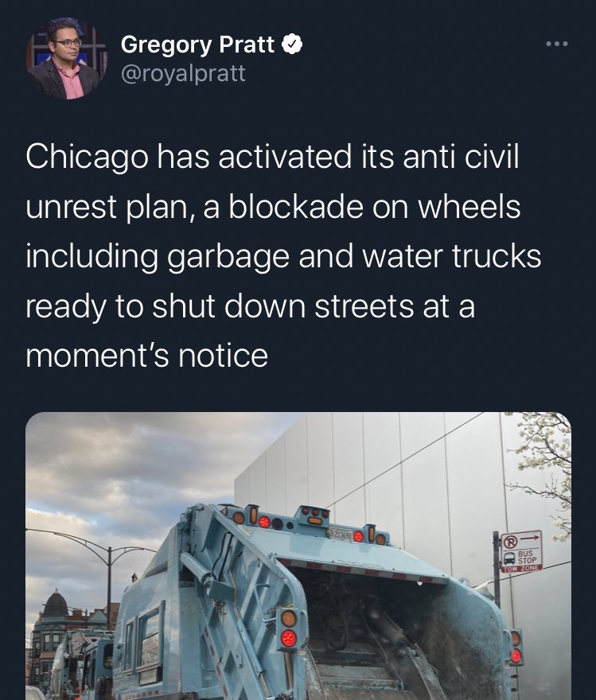This screenshot has height=700, width=596.
Task: Click the phrase "blockade on wheels"
Action: click(x=375, y=207)
